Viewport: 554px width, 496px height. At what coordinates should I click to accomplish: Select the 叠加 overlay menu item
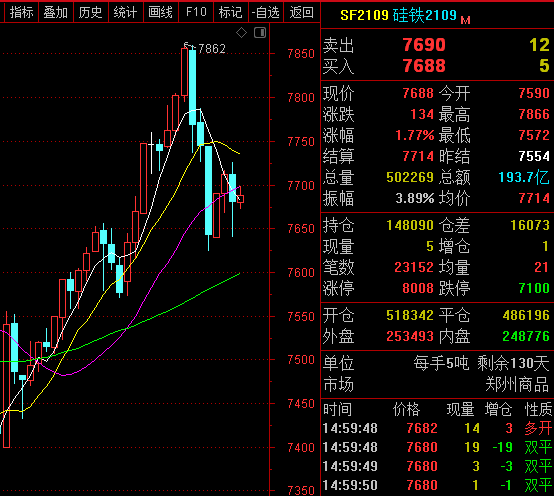point(56,12)
